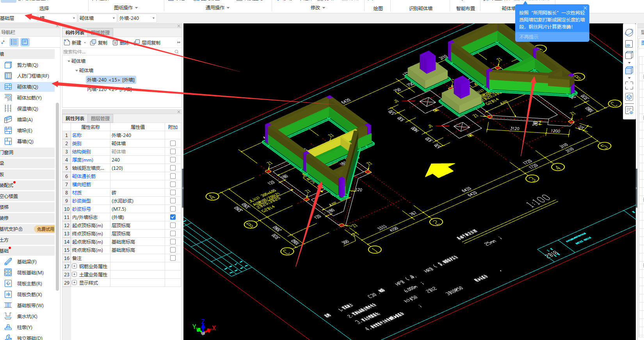Open the 门窗洞 navigation category

(x=27, y=153)
